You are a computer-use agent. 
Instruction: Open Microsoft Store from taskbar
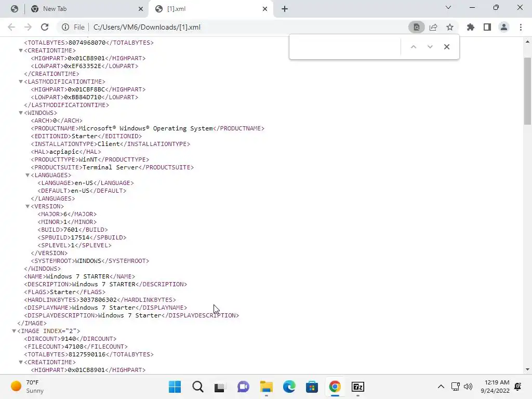coord(312,387)
